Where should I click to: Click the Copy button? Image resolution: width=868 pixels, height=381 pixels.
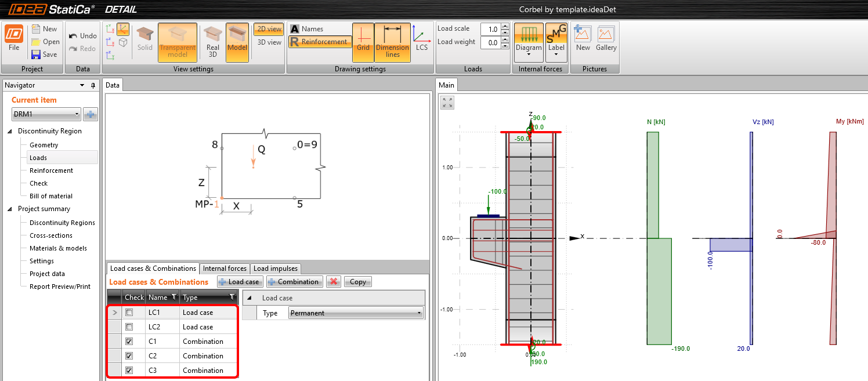pyautogui.click(x=357, y=281)
